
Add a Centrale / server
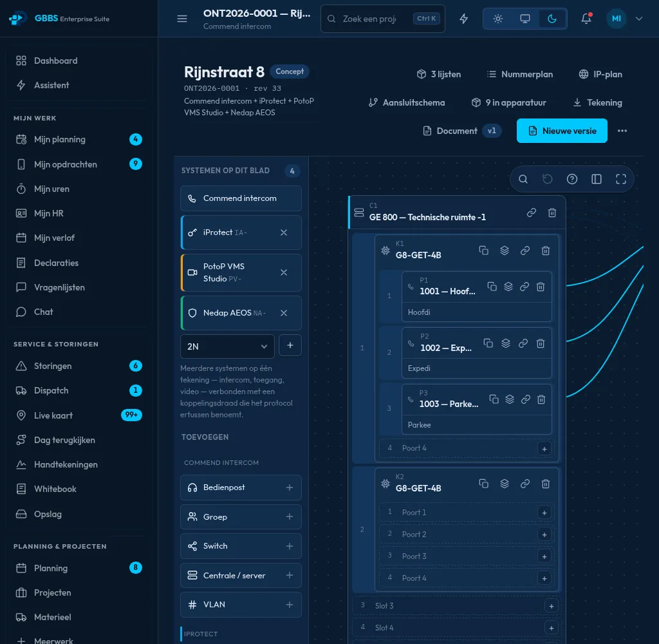241,576
